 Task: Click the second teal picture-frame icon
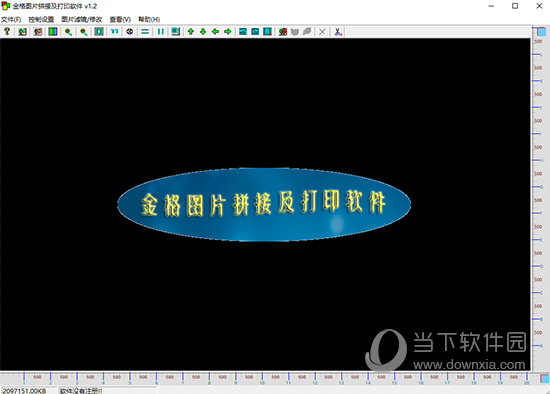(x=255, y=32)
